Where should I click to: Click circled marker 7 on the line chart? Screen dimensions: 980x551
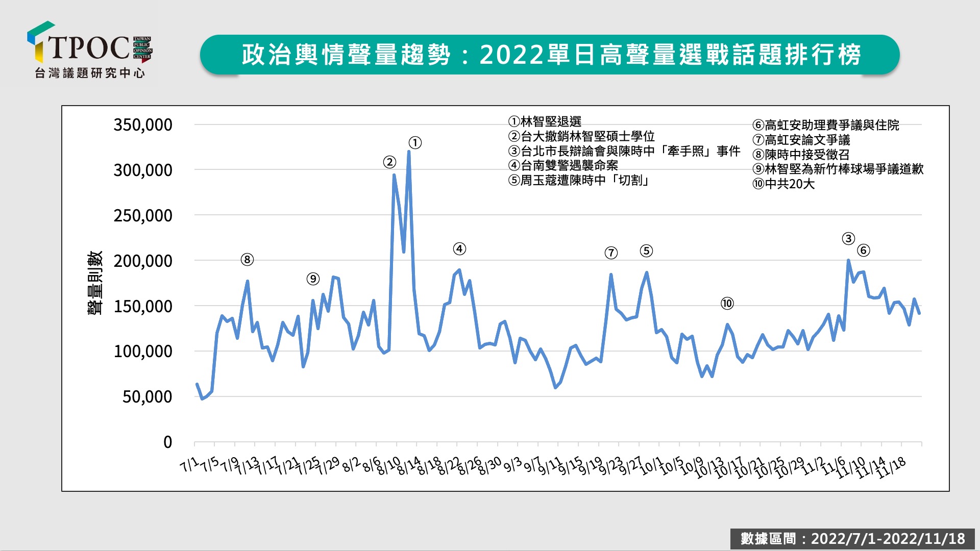611,253
